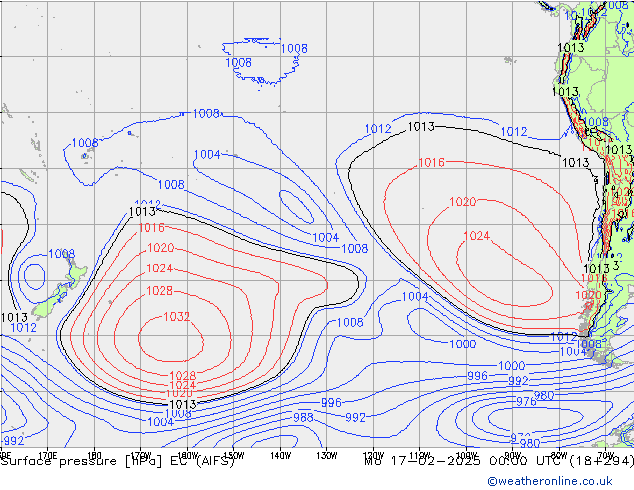This screenshot has width=634, height=490.
Task: Select the 'Mo 17-02-2025 00:00 UTC' timestamp
Action: click(x=464, y=461)
